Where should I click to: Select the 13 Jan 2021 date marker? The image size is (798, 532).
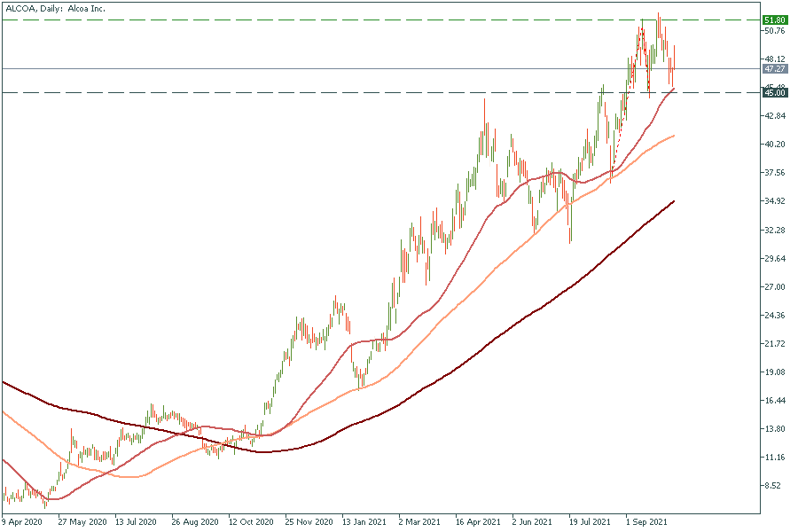(364, 522)
